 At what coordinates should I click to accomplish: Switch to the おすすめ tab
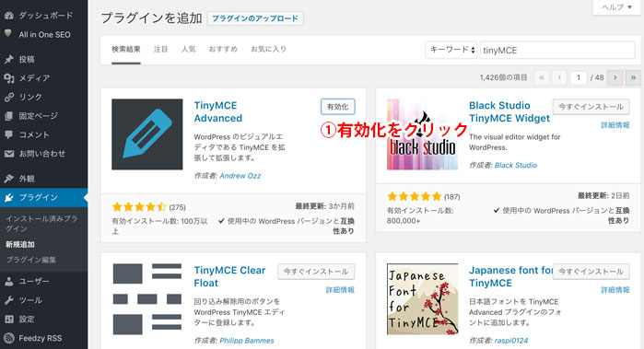tap(223, 50)
